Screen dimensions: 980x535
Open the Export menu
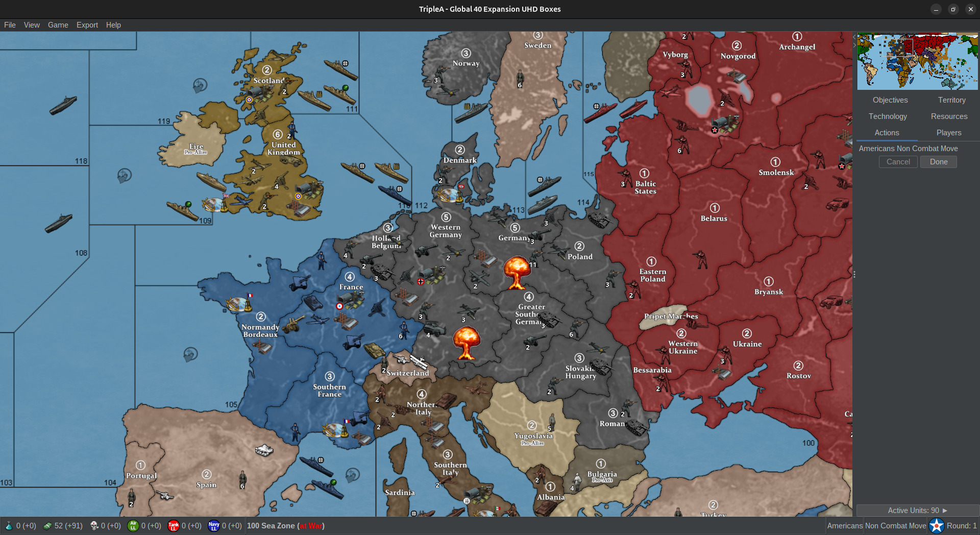click(x=87, y=25)
